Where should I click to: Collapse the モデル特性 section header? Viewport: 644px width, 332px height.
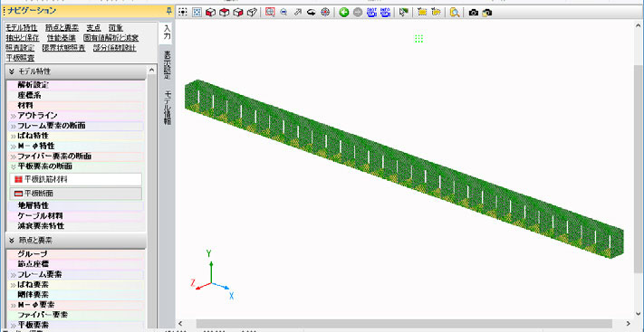point(76,71)
